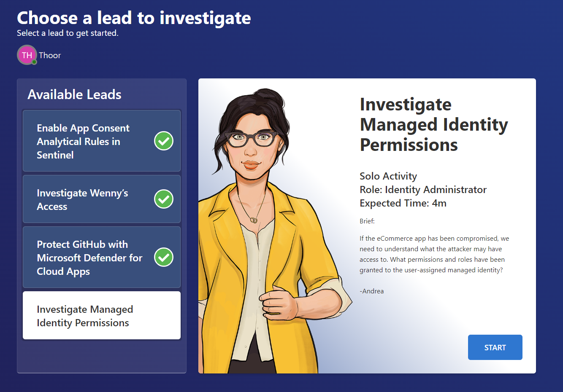Click the '-Andrea' signature text
The width and height of the screenshot is (563, 392).
point(372,291)
